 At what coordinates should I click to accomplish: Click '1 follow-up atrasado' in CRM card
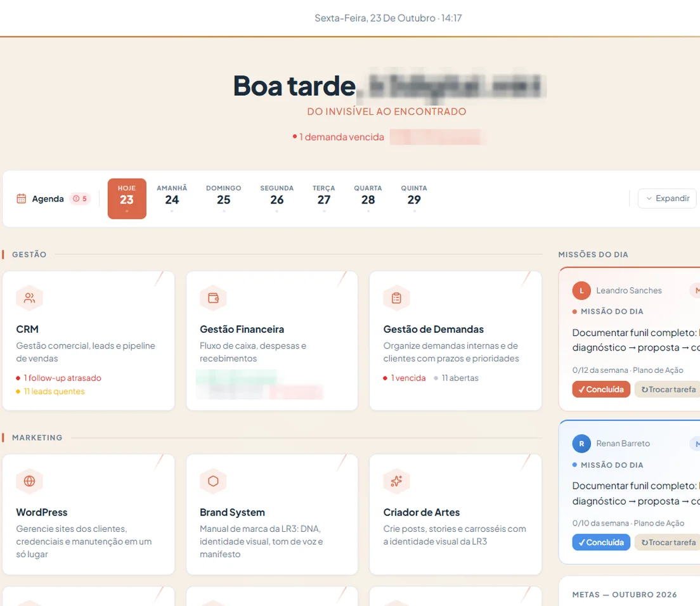(x=59, y=378)
